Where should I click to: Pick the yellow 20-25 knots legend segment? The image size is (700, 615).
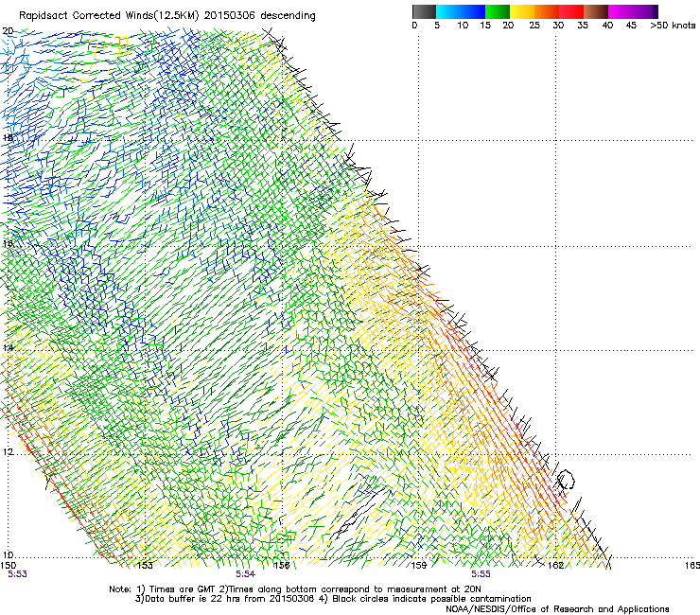(x=522, y=11)
